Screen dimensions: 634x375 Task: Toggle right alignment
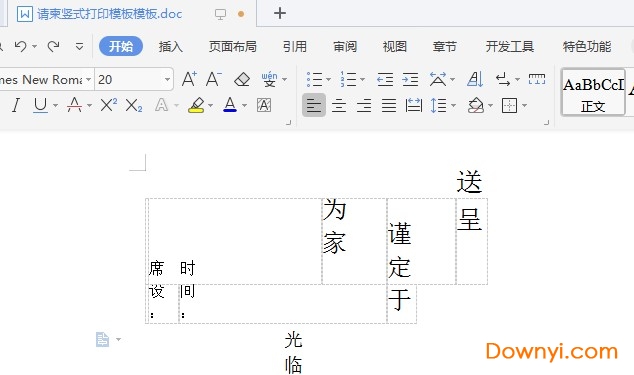point(364,106)
